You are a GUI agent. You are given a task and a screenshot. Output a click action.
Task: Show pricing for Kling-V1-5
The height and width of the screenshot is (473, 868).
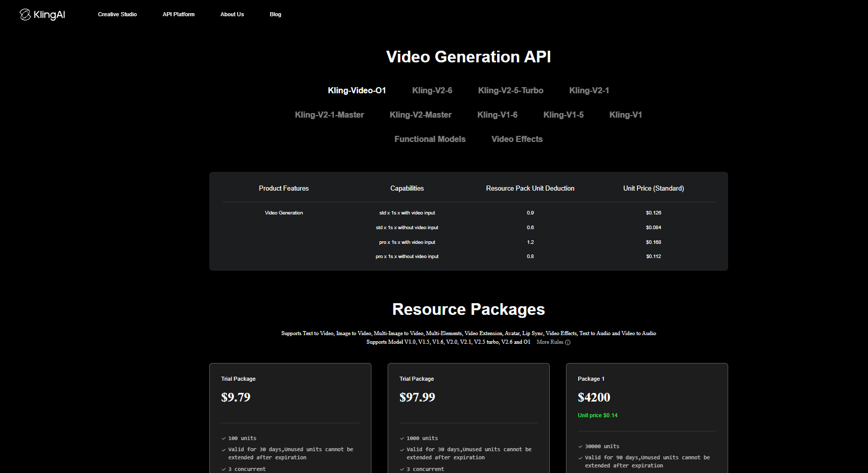(x=563, y=115)
